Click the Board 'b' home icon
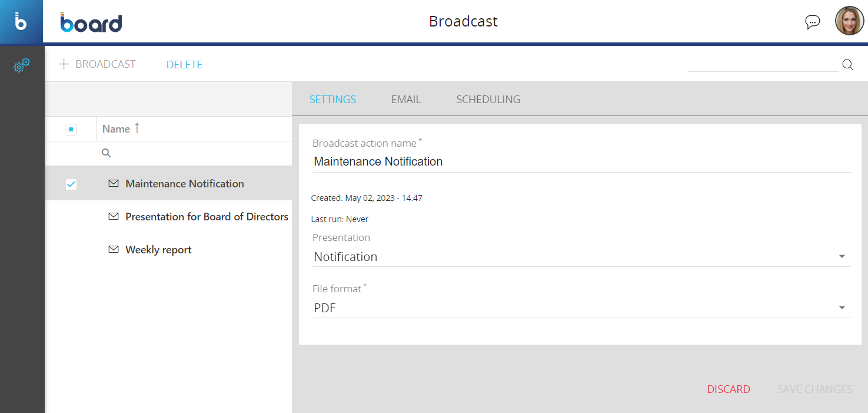This screenshot has width=868, height=413. point(21,22)
